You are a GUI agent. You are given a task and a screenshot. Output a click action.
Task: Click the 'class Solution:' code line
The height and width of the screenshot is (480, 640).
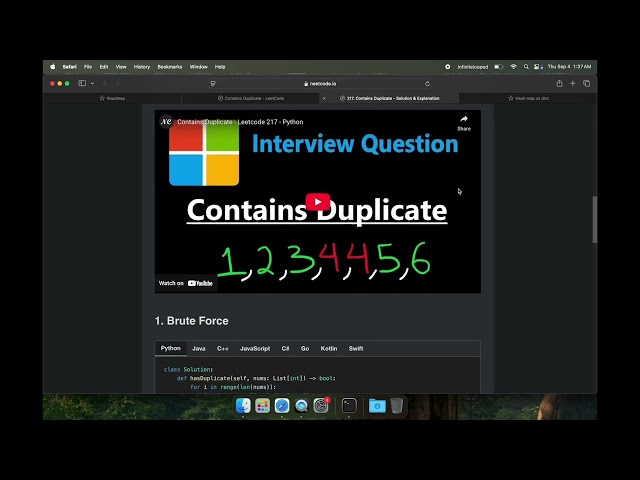(x=188, y=369)
